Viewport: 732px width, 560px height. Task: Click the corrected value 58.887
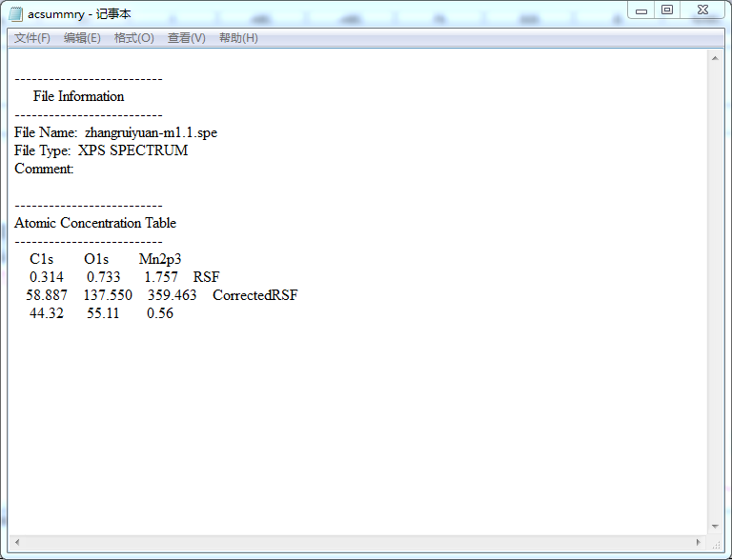[47, 295]
